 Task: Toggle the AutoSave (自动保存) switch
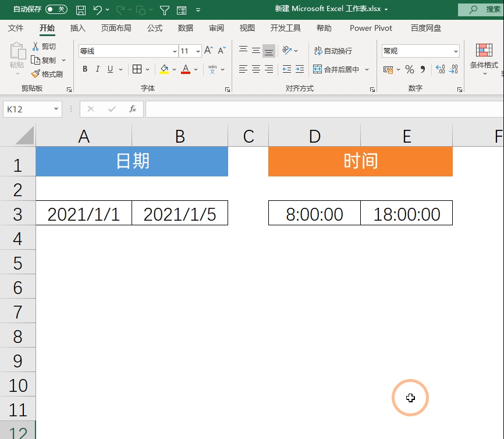point(56,9)
